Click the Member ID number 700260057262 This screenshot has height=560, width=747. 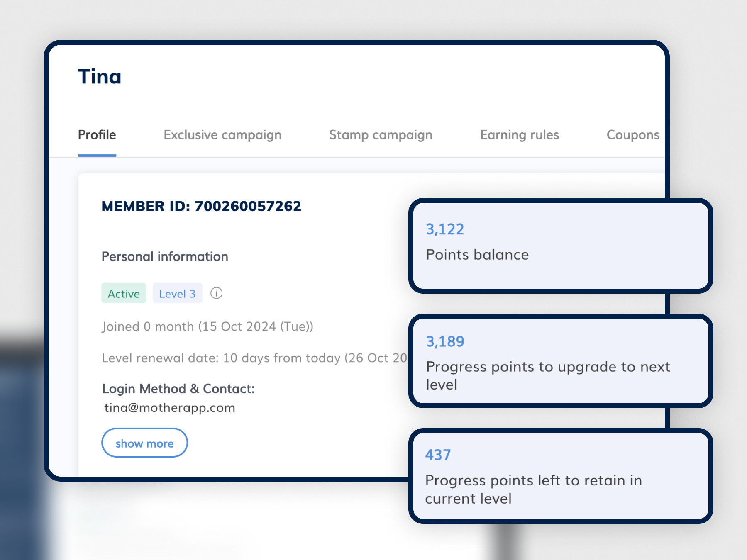click(248, 206)
